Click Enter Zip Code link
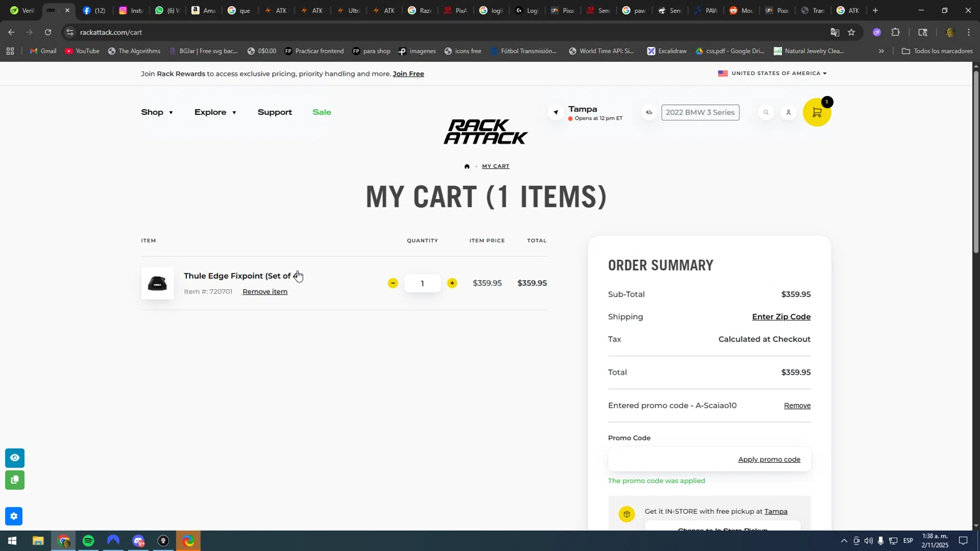Image resolution: width=980 pixels, height=551 pixels. (781, 317)
